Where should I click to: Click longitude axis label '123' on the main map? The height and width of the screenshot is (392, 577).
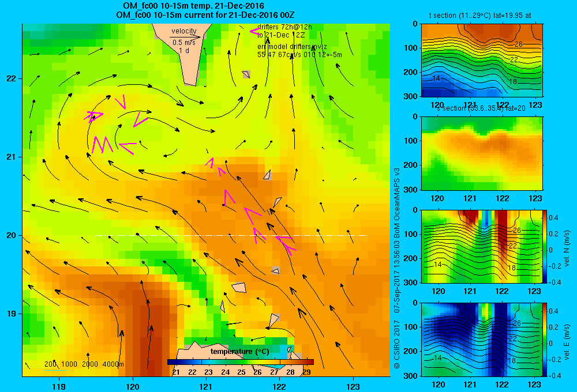pos(353,386)
